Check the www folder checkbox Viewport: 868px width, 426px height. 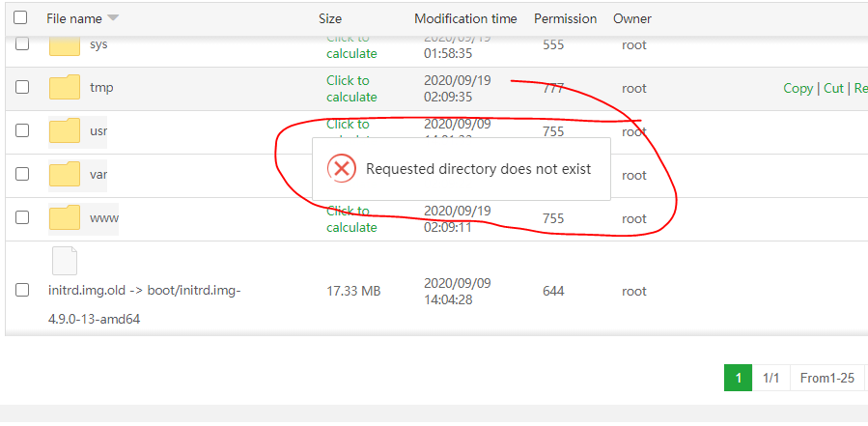click(22, 218)
